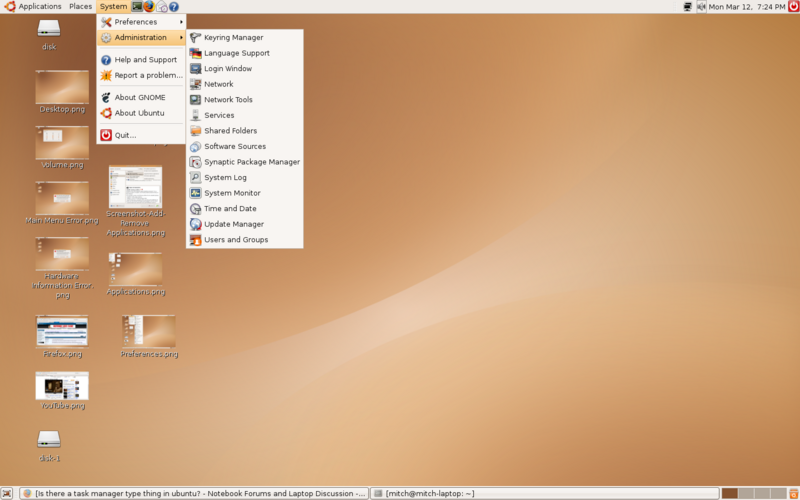Image resolution: width=800 pixels, height=500 pixels.
Task: Click the red power button in panel
Action: coord(793,6)
